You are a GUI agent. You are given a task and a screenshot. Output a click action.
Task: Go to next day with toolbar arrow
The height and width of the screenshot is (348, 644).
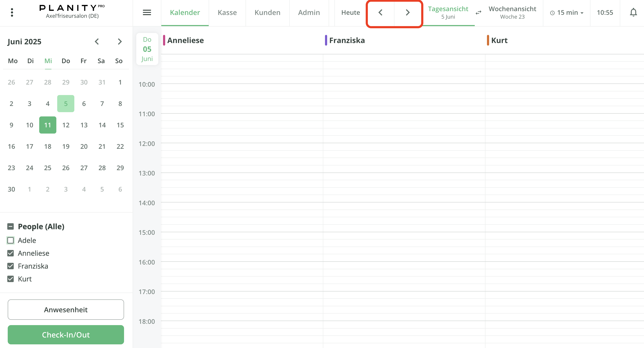pos(407,12)
